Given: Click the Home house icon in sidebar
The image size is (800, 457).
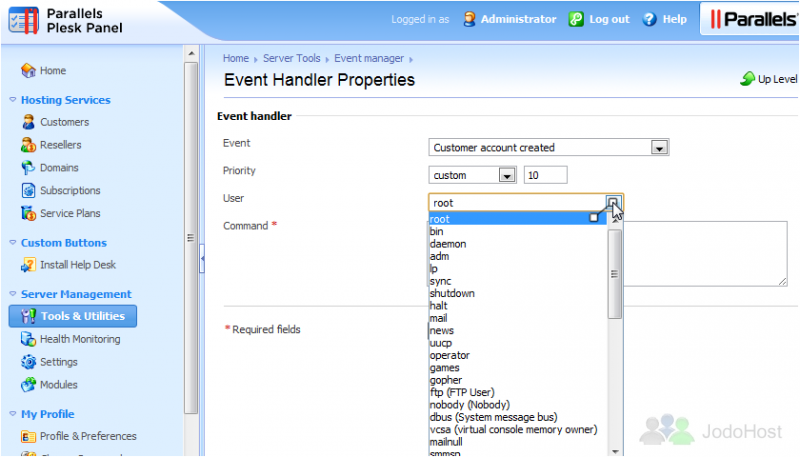Looking at the screenshot, I should (28, 70).
